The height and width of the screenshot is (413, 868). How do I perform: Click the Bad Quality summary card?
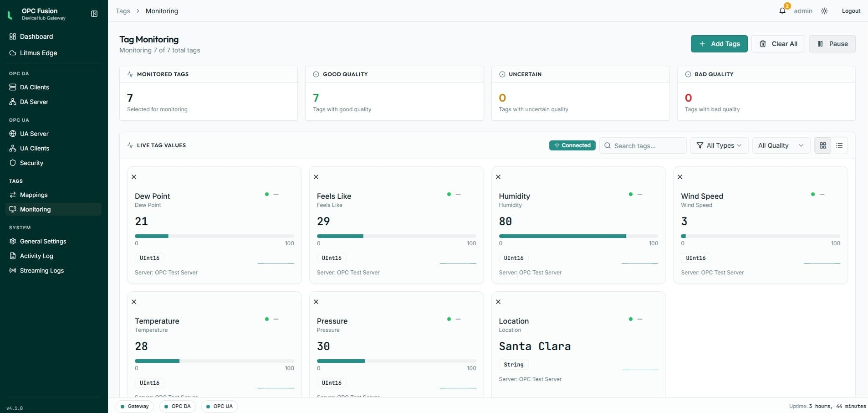click(x=766, y=93)
